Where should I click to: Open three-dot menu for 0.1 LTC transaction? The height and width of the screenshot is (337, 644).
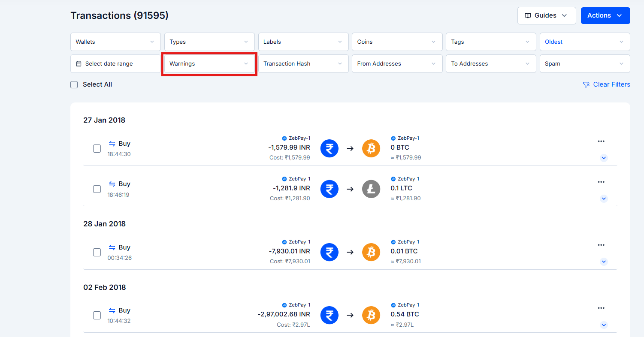(601, 182)
